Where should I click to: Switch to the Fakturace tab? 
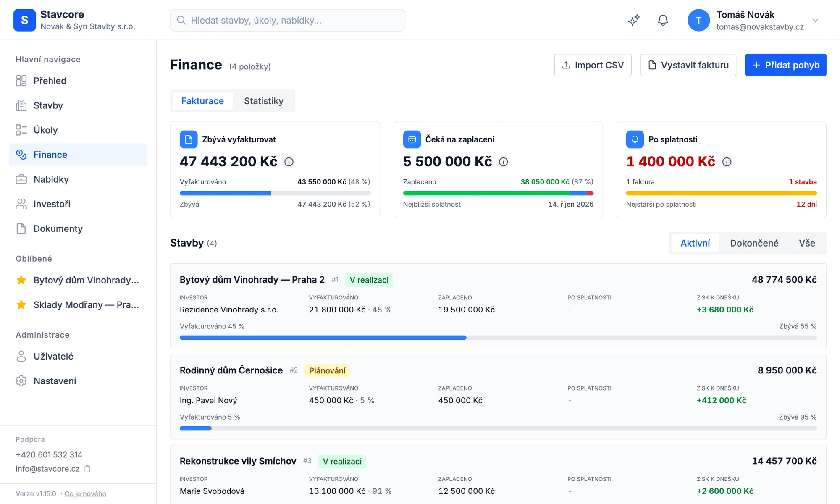[202, 101]
